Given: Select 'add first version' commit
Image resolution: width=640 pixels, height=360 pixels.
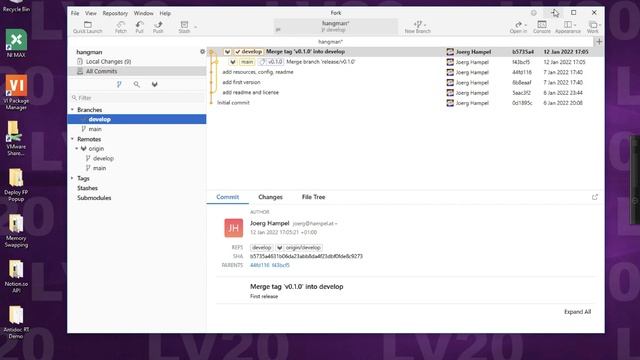Looking at the screenshot, I should (x=405, y=82).
